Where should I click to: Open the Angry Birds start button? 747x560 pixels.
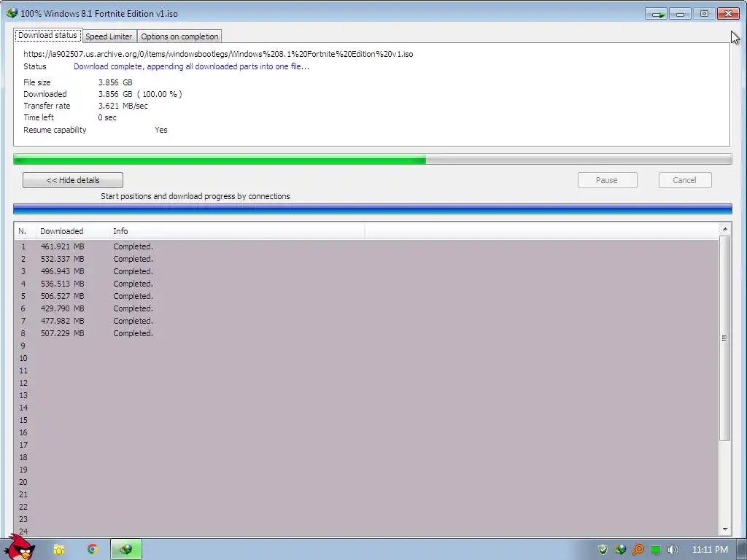(20, 547)
